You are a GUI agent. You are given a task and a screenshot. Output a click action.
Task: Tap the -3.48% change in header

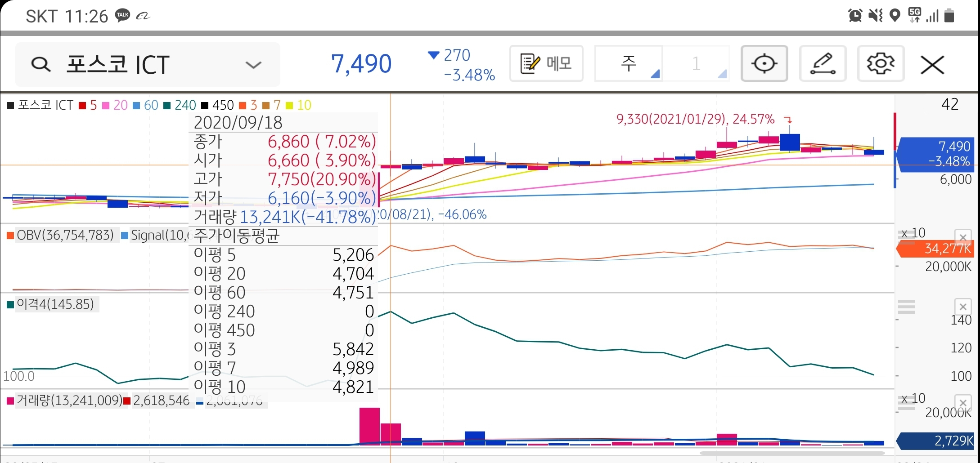point(469,75)
